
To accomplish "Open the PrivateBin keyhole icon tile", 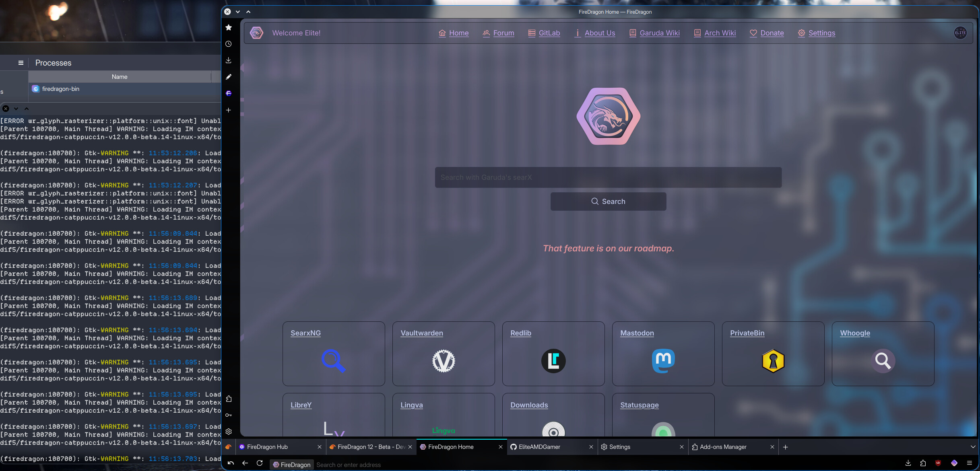I will (x=773, y=361).
